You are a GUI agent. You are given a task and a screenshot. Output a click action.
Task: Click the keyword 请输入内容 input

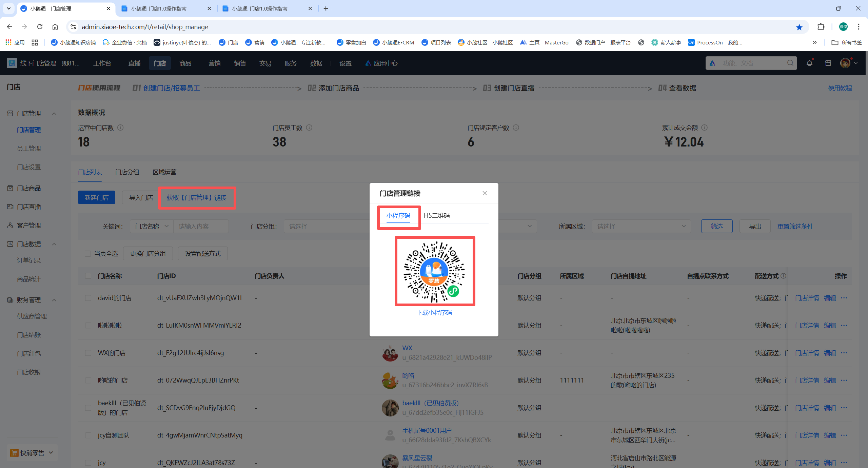pos(201,226)
